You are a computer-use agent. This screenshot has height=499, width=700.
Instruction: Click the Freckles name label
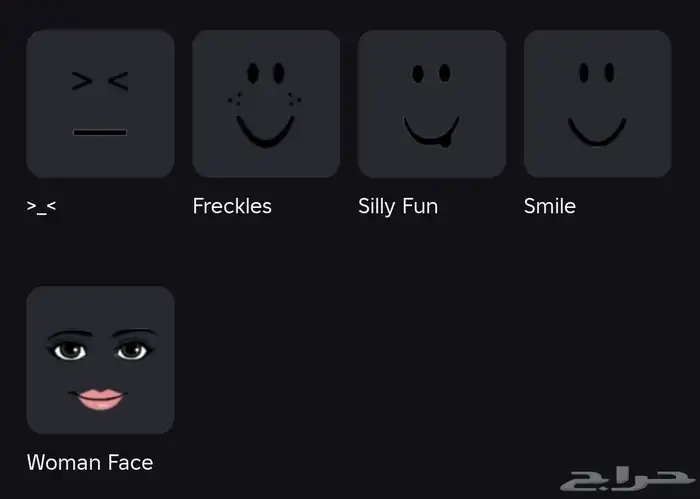(x=232, y=206)
